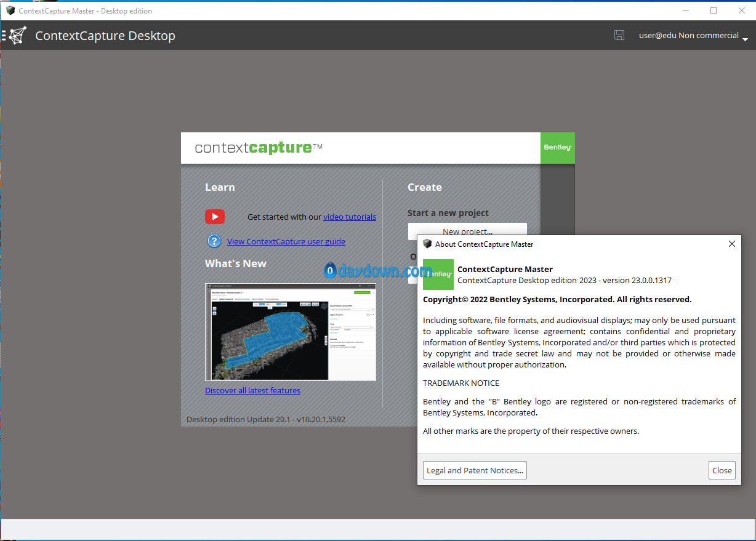Click the save floppy disk icon

point(619,35)
